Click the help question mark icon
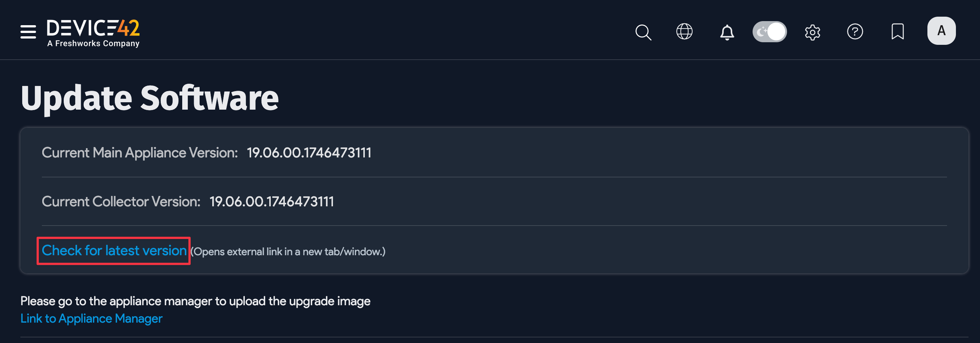The height and width of the screenshot is (343, 980). [855, 31]
